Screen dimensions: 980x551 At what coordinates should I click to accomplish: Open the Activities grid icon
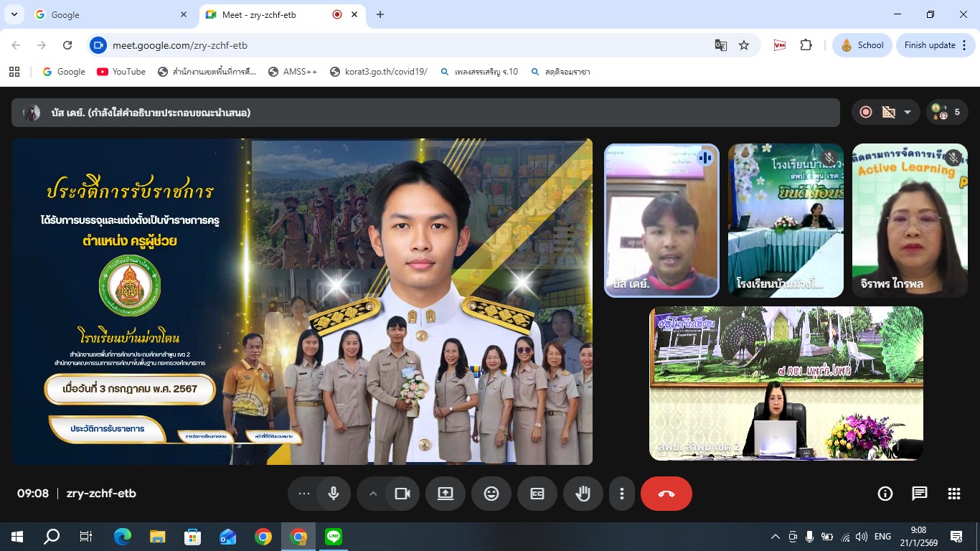tap(953, 494)
